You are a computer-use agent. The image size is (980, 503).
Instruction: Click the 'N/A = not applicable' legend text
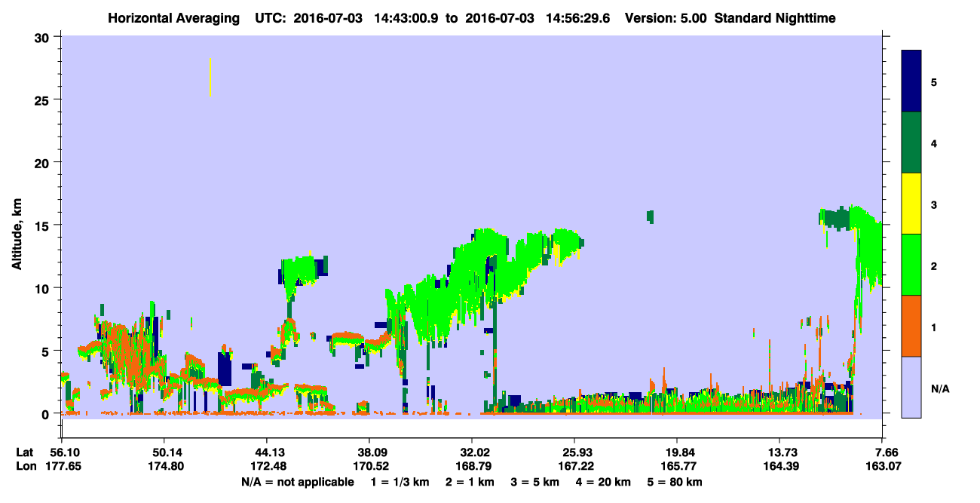click(298, 481)
